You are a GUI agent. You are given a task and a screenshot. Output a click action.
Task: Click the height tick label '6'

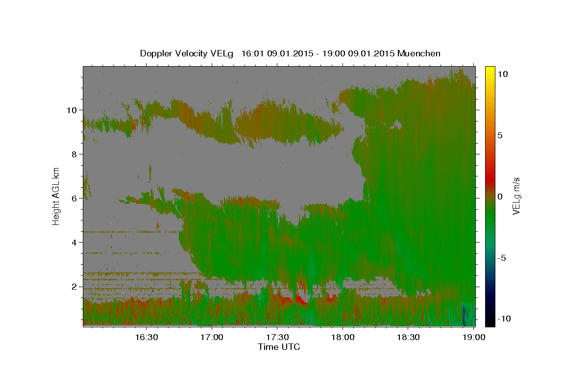[x=74, y=198]
